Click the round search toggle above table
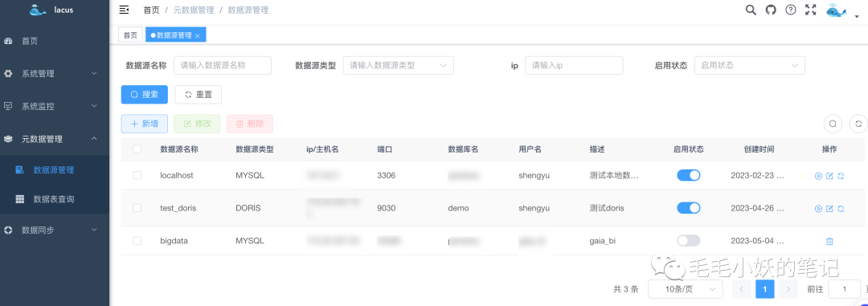Viewport: 868px width, 306px height. pos(832,124)
